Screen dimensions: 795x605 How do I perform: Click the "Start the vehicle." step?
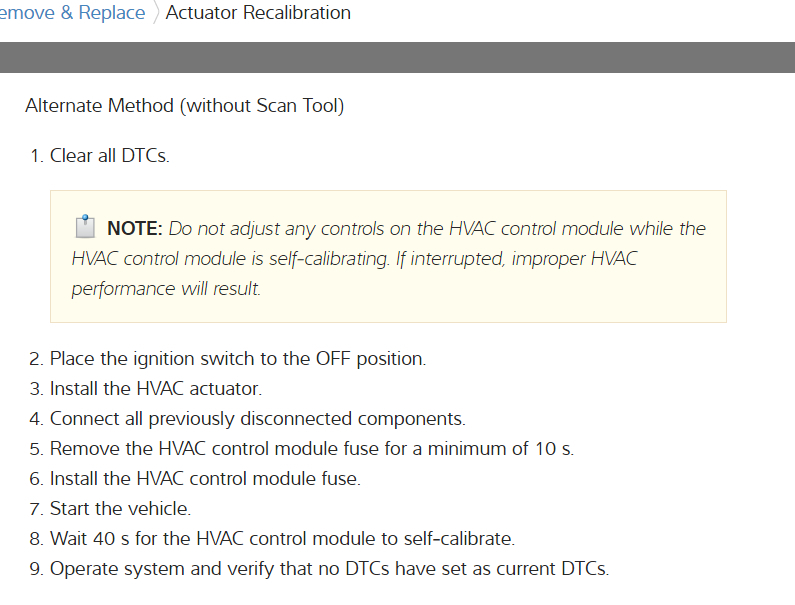[x=120, y=509]
